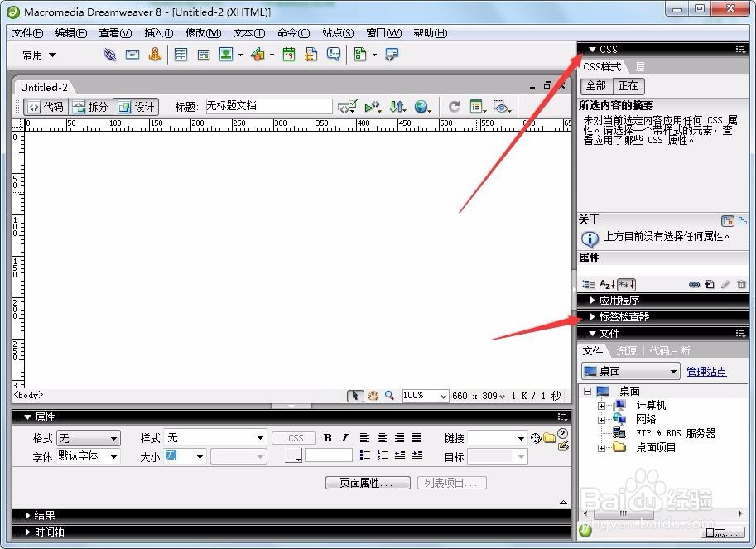
Task: Open the 字体 dropdown
Action: pos(89,456)
